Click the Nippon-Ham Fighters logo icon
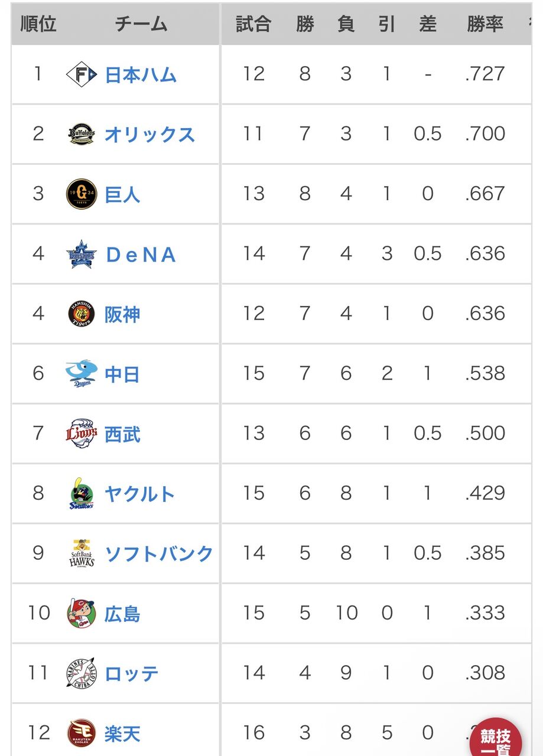 [81, 74]
